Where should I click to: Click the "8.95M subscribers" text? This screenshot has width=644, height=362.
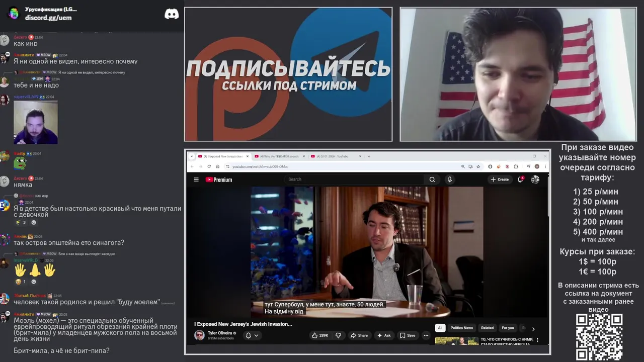point(221,338)
